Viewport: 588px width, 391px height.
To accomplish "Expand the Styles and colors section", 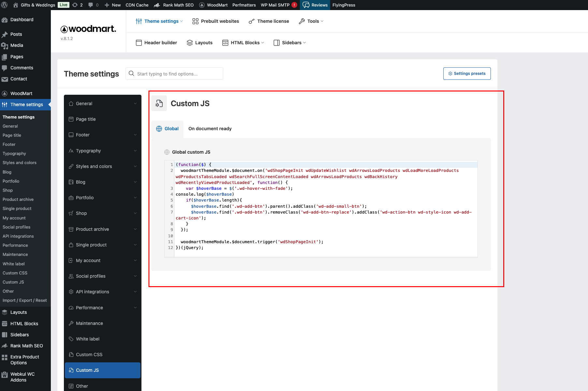I will [103, 166].
